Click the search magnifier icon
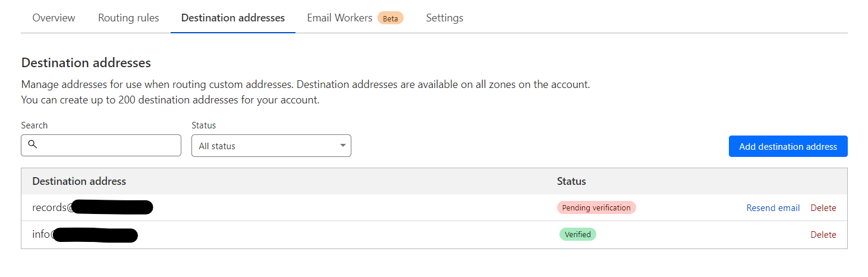Screen dimensions: 868x277 pos(33,144)
